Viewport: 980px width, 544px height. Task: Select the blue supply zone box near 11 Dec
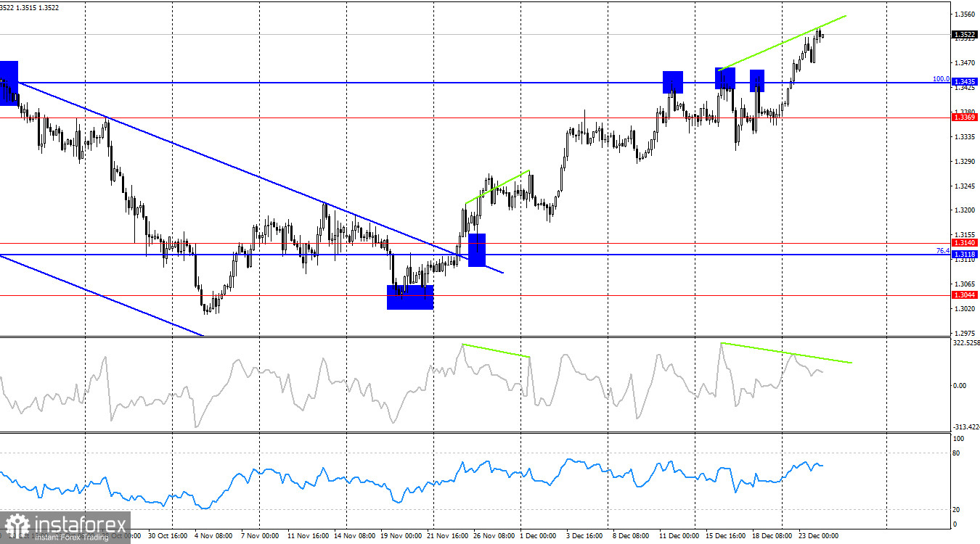[671, 82]
